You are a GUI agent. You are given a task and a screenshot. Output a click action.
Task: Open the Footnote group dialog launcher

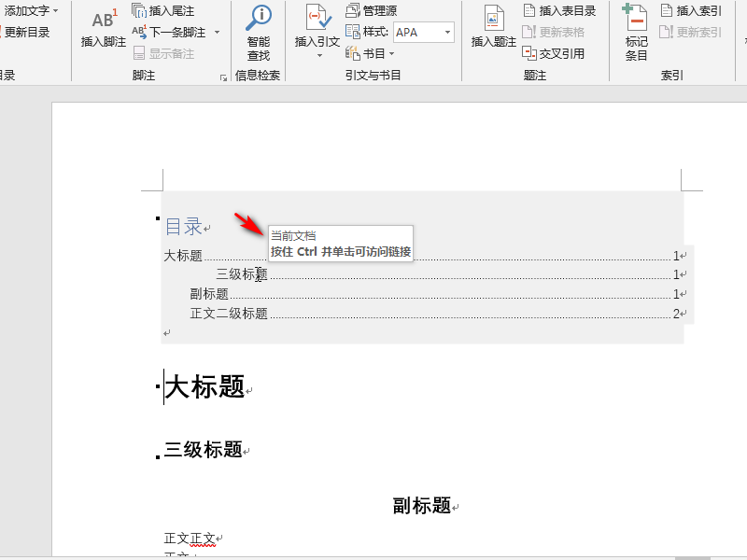coord(223,77)
